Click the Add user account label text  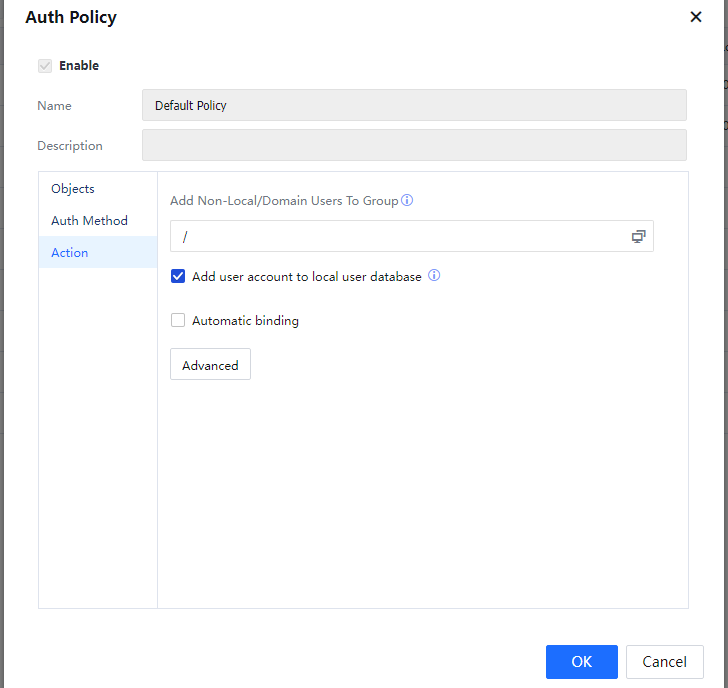306,277
